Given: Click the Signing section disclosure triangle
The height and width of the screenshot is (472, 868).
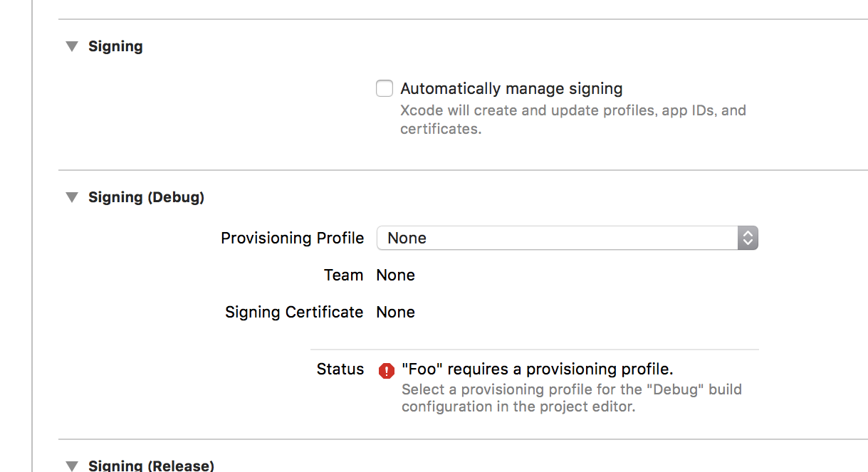Looking at the screenshot, I should [71, 46].
